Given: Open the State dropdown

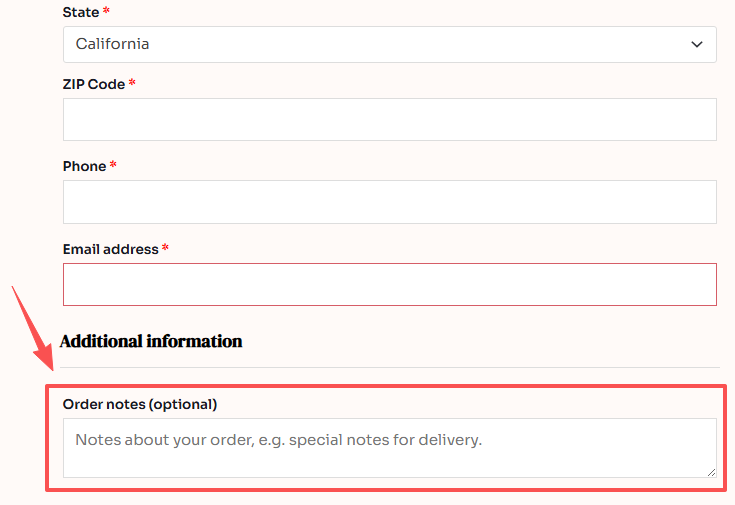Looking at the screenshot, I should point(389,44).
